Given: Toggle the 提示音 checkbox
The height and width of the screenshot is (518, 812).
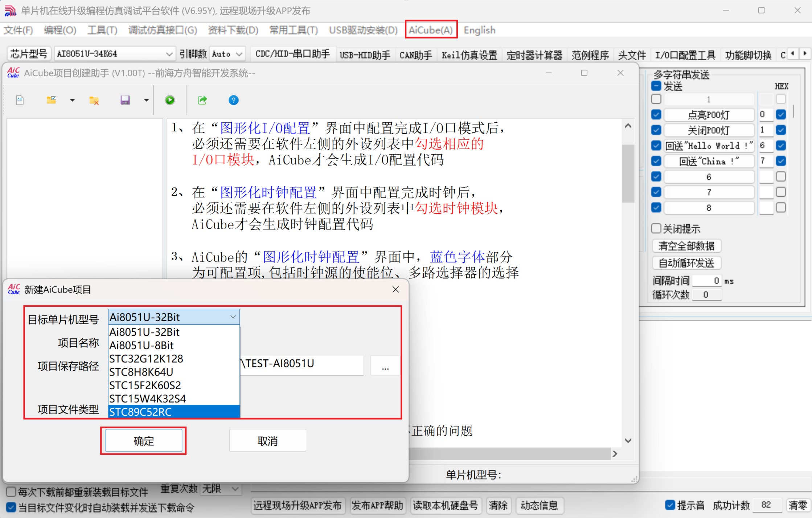Looking at the screenshot, I should [x=670, y=505].
